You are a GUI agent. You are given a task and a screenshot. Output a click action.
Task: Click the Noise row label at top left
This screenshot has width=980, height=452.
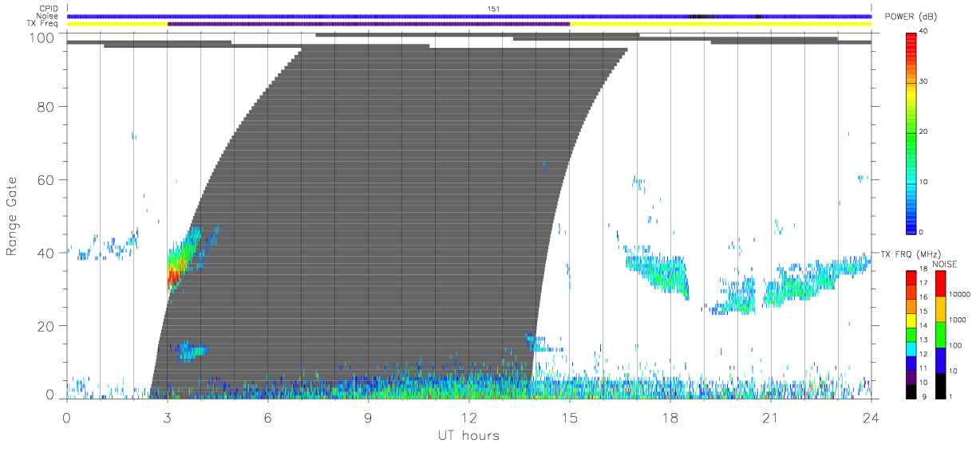(49, 16)
